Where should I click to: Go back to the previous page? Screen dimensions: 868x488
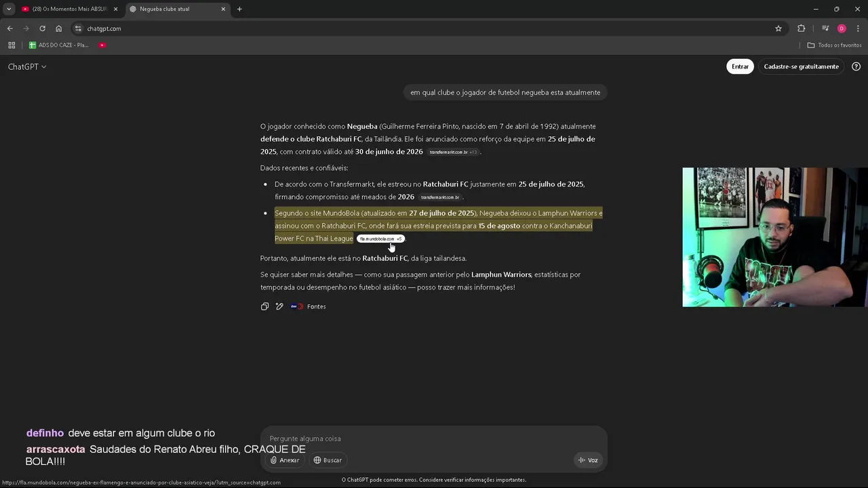[9, 28]
